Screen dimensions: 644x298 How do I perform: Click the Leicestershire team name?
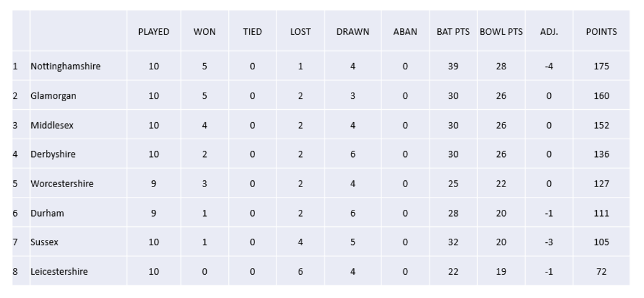pyautogui.click(x=58, y=272)
